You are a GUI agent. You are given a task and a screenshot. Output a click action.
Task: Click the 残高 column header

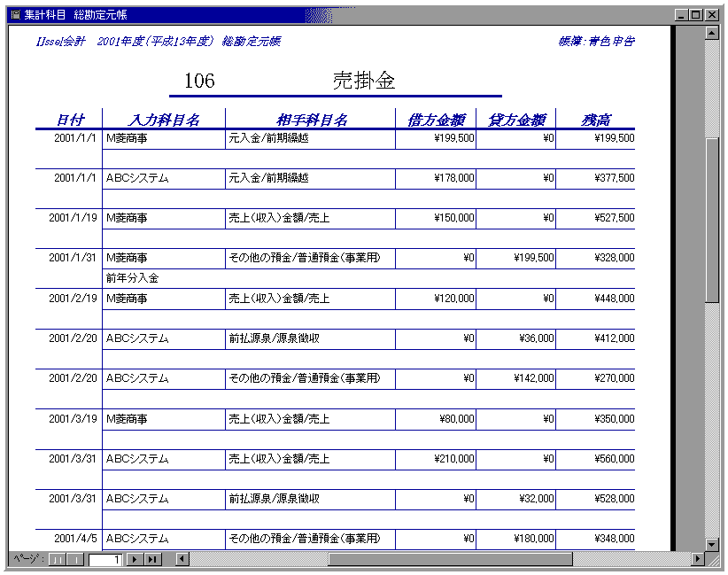[595, 120]
